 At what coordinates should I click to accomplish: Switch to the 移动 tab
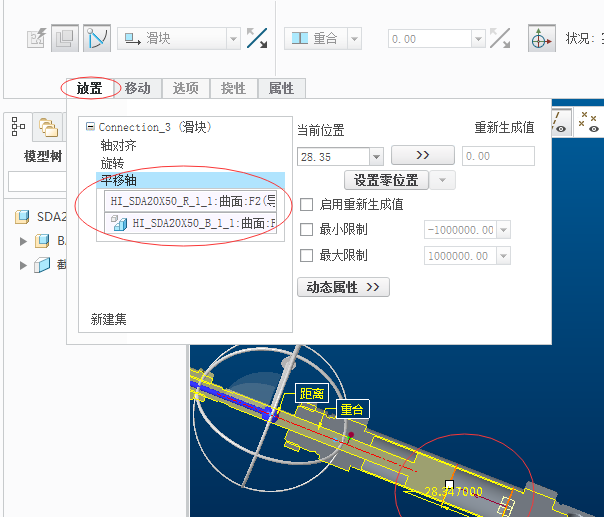point(138,88)
